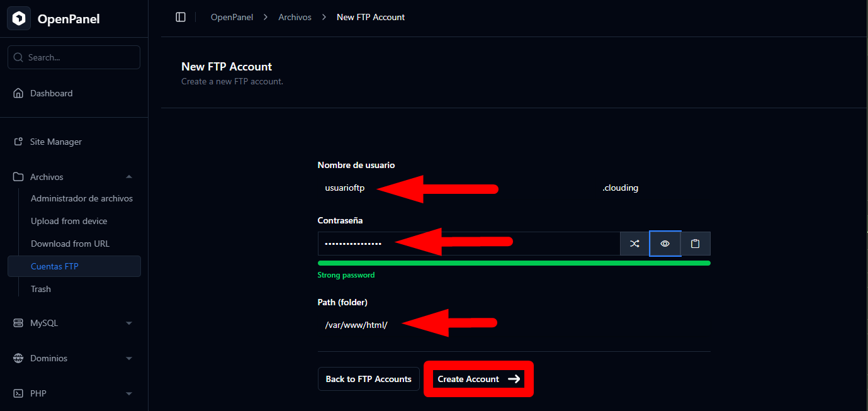868x411 pixels.
Task: Generate a random password with shuffle icon
Action: (x=634, y=244)
